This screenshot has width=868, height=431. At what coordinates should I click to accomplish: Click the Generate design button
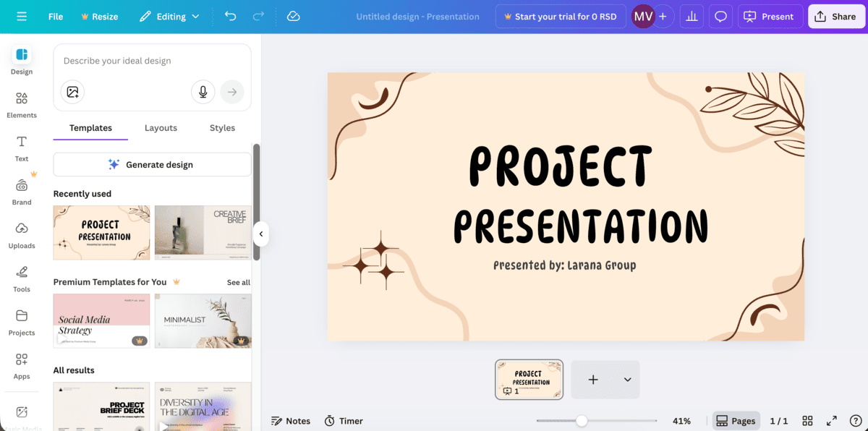click(152, 164)
